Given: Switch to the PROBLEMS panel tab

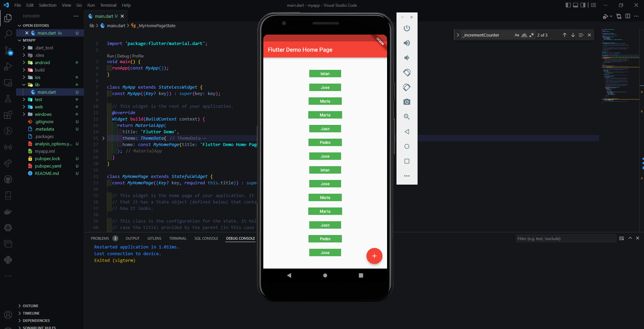Looking at the screenshot, I should [100, 238].
